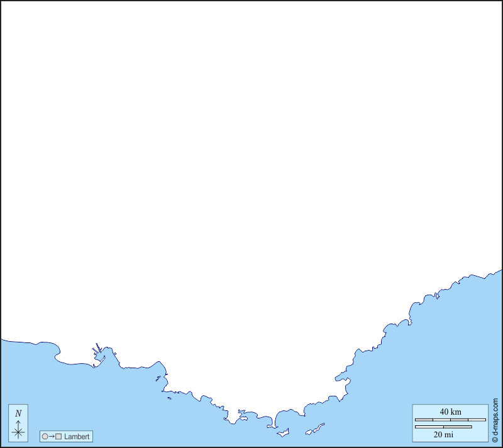Click the tiny islet off the western headland
This screenshot has height=448, width=503.
(x=169, y=398)
